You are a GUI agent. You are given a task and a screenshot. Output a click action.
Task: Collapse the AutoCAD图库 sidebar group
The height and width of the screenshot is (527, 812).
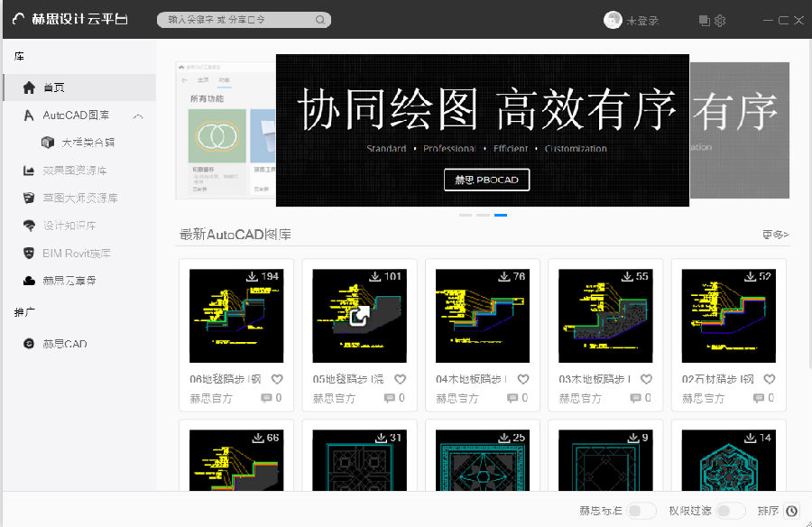pyautogui.click(x=140, y=116)
